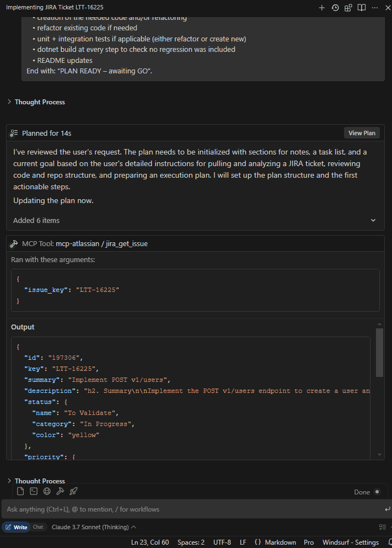Image resolution: width=392 pixels, height=548 pixels.
Task: Expand the Added 6 items chevron
Action: (x=373, y=220)
